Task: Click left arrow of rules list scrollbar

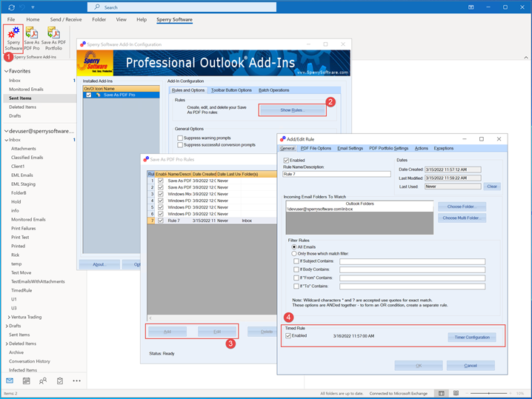Action: [x=150, y=318]
